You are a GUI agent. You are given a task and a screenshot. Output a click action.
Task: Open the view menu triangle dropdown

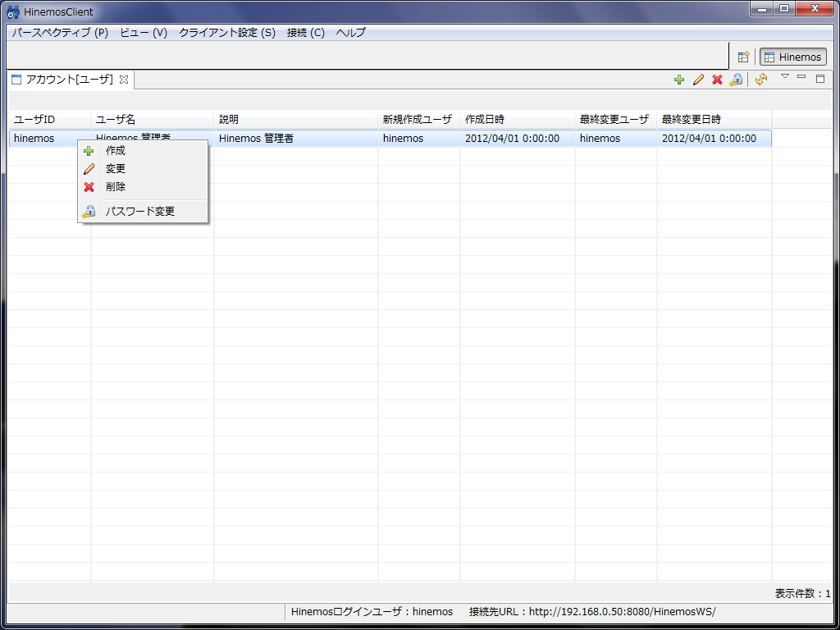click(785, 76)
